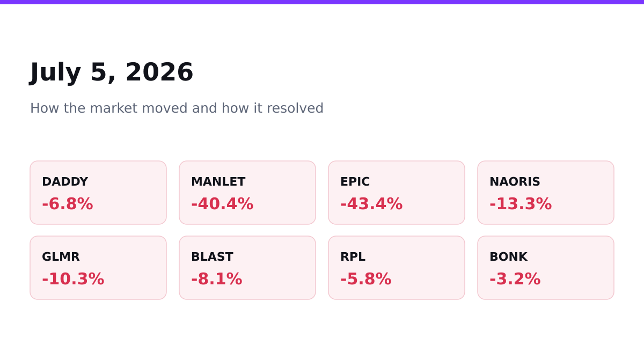This screenshot has width=644, height=338.
Task: Click the -43.4% change value
Action: click(371, 204)
